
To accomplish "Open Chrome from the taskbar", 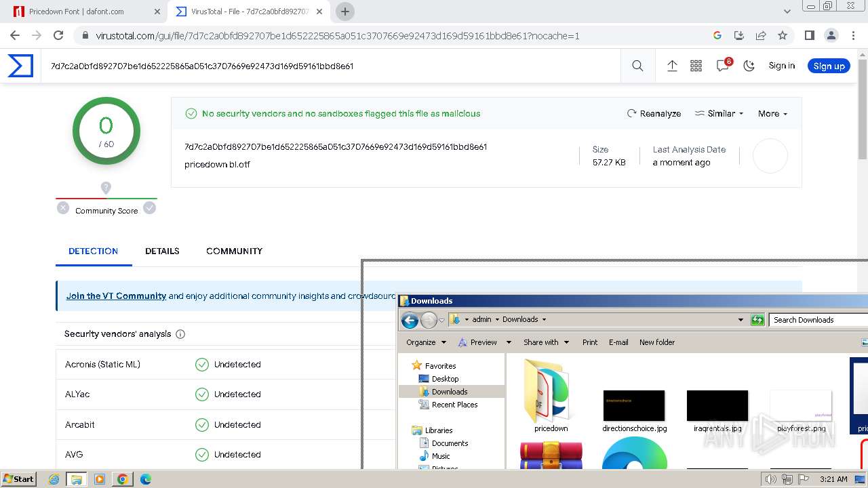I will pyautogui.click(x=123, y=479).
